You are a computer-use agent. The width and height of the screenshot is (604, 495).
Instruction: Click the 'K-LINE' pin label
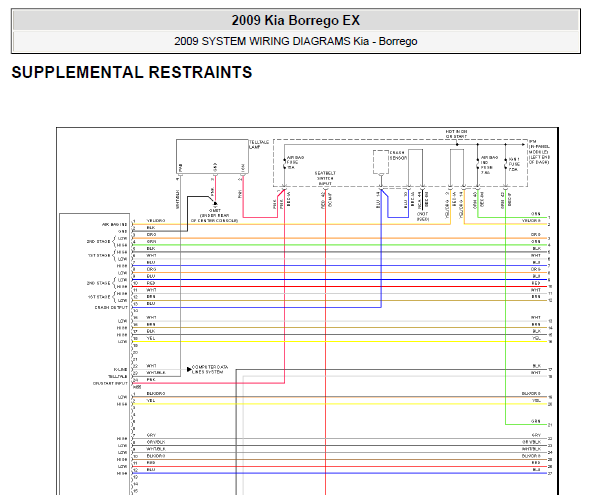coord(121,369)
